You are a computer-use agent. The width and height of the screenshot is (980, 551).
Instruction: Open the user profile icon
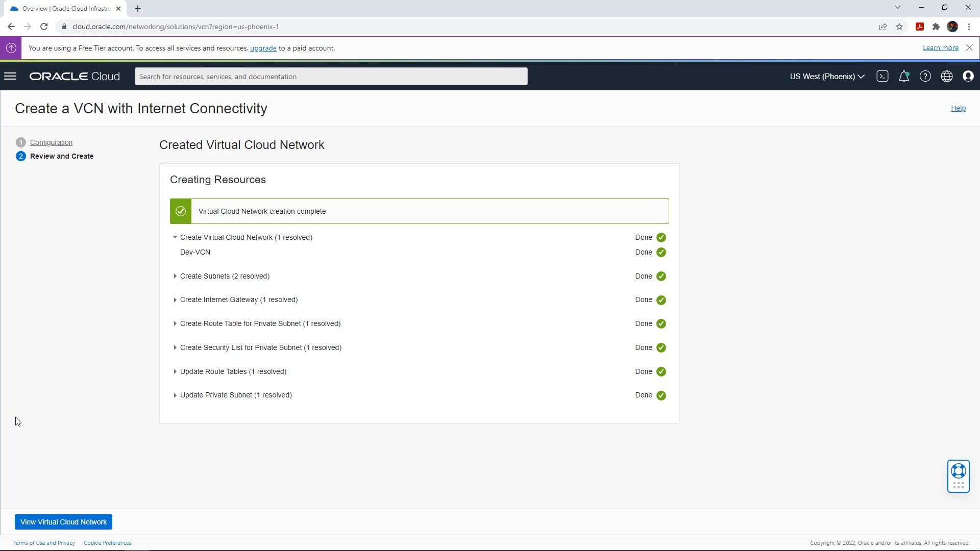tap(968, 77)
